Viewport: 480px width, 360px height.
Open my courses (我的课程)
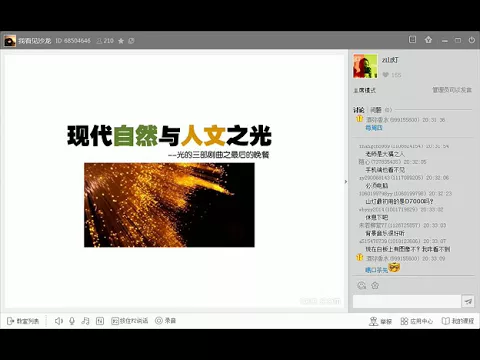(x=458, y=321)
